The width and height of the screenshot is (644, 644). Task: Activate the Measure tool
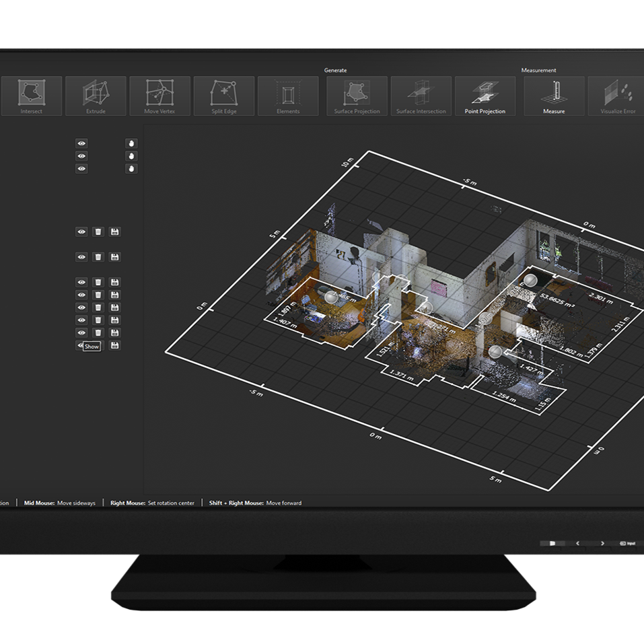coord(554,96)
